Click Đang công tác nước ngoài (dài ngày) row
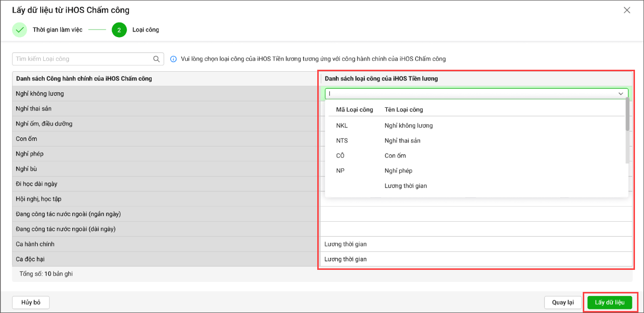Viewport: 644px width, 313px height. tap(166, 229)
